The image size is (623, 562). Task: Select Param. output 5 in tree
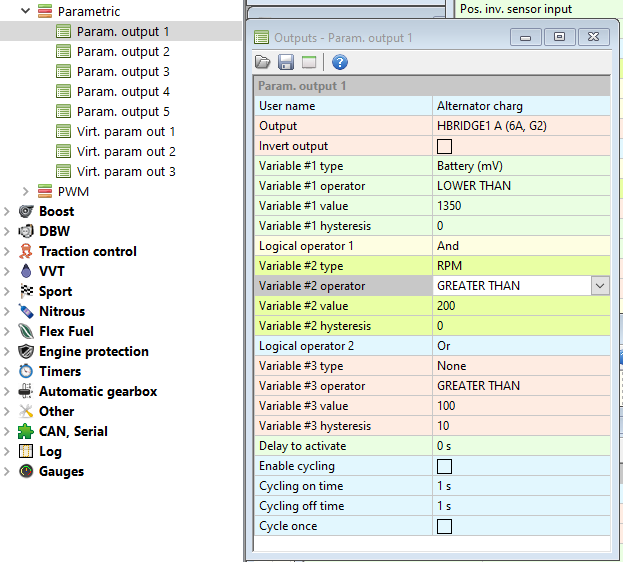(123, 111)
